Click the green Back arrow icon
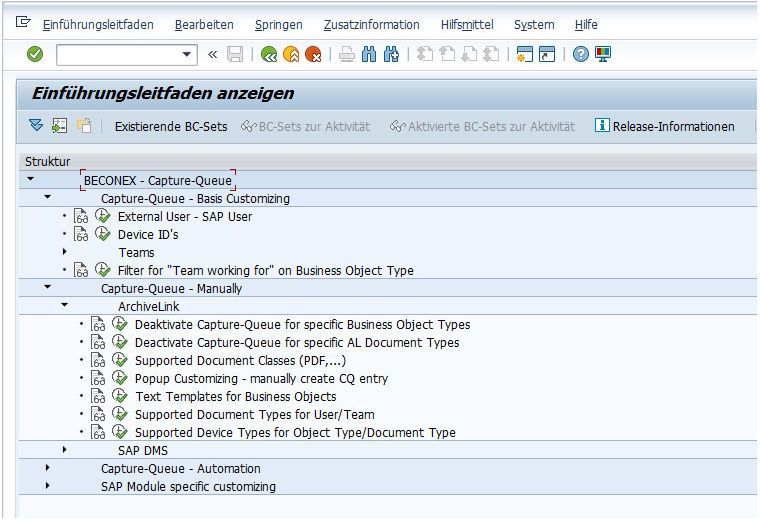The height and width of the screenshot is (520, 760). 269,54
